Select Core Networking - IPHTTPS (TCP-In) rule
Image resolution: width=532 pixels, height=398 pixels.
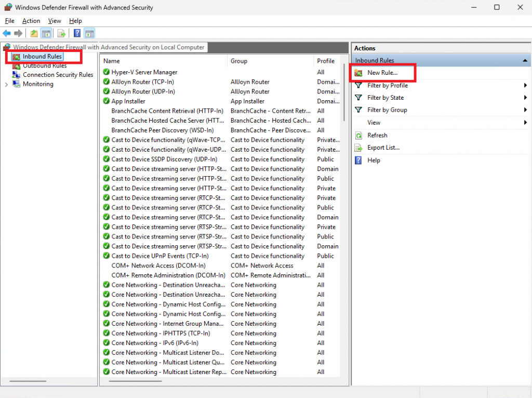pos(161,333)
